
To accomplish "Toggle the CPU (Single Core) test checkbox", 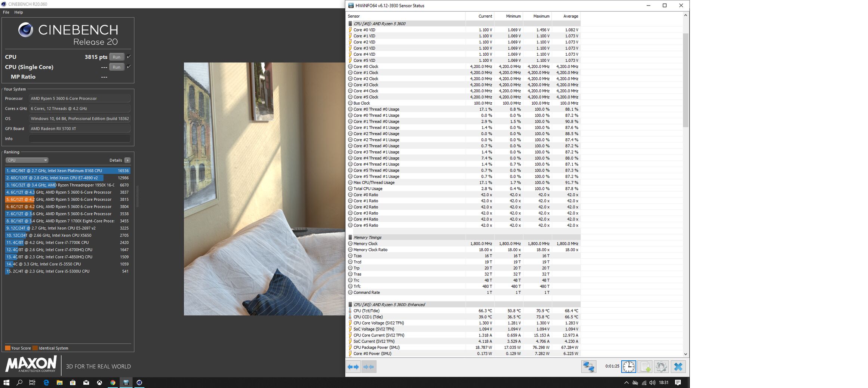I will click(129, 67).
